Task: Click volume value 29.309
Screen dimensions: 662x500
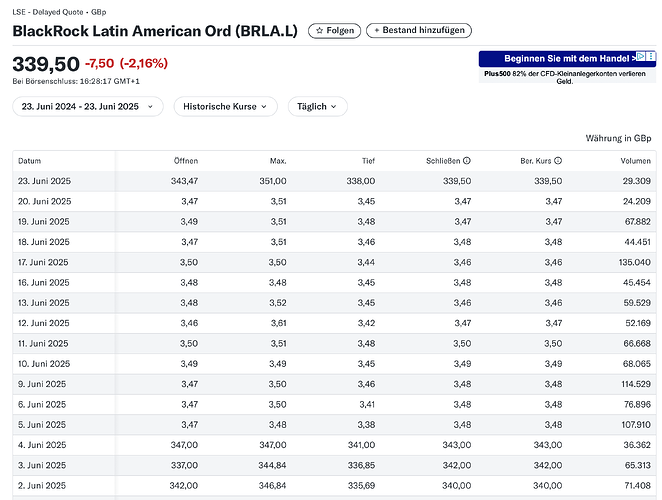Action: tap(637, 181)
